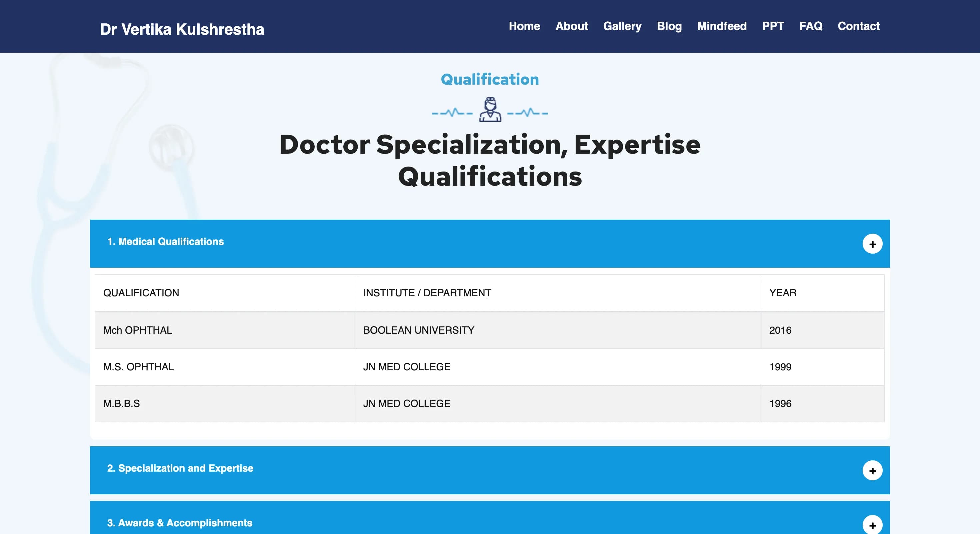This screenshot has height=534, width=980.
Task: Navigate to the Blog page
Action: 669,26
